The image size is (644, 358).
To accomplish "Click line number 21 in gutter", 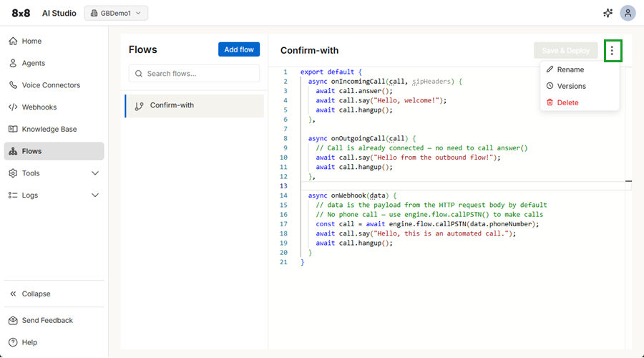I will pyautogui.click(x=283, y=262).
